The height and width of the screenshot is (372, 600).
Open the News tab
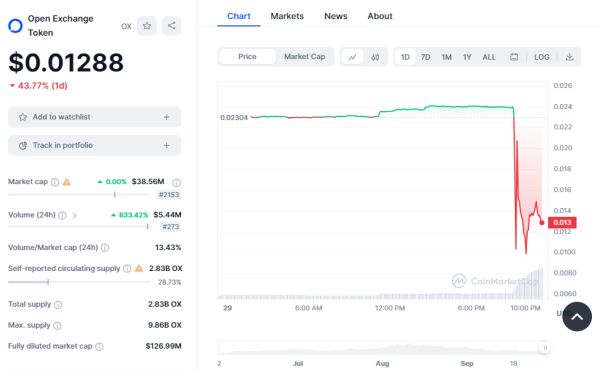pos(336,16)
